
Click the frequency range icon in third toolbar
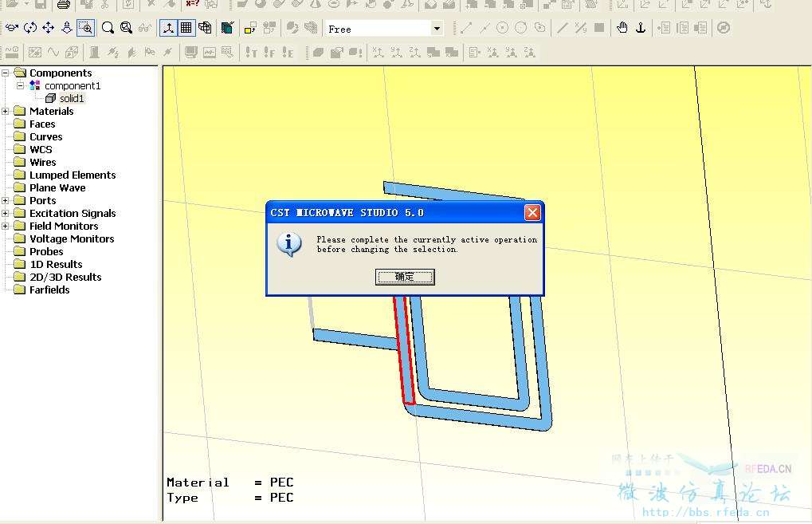click(x=11, y=53)
